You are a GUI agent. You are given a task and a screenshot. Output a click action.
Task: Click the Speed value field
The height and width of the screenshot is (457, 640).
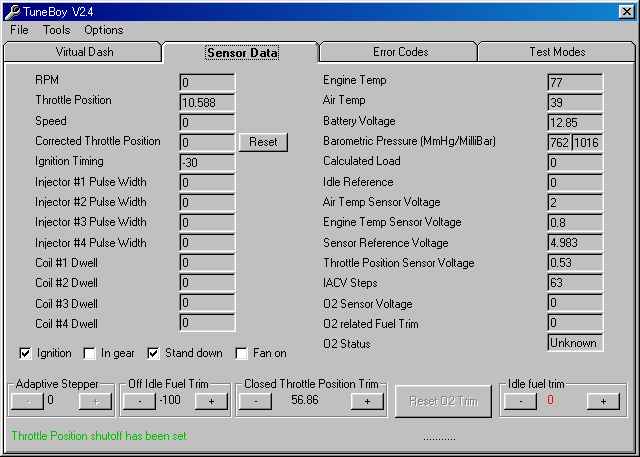[207, 122]
